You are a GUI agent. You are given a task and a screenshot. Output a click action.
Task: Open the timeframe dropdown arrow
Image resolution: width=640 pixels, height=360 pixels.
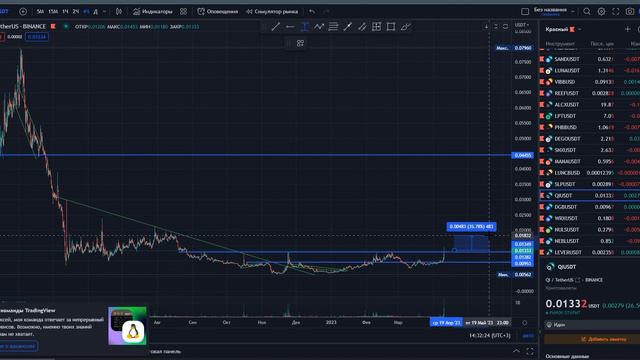point(104,11)
